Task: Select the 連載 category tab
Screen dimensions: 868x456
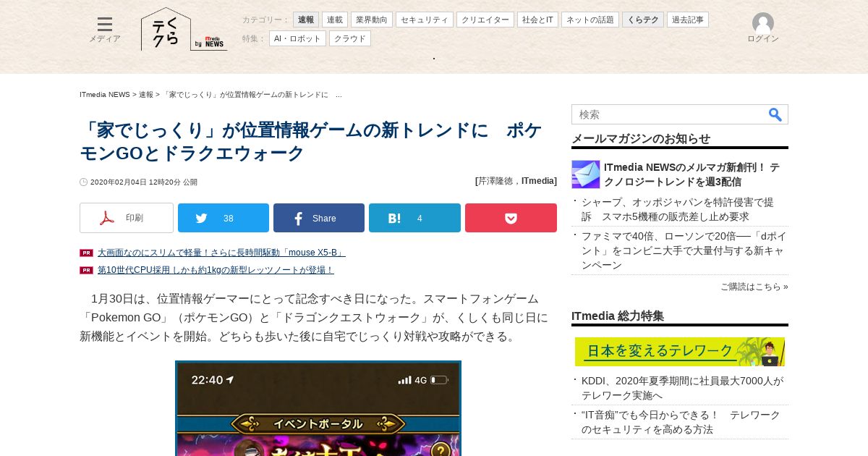Action: pyautogui.click(x=335, y=20)
